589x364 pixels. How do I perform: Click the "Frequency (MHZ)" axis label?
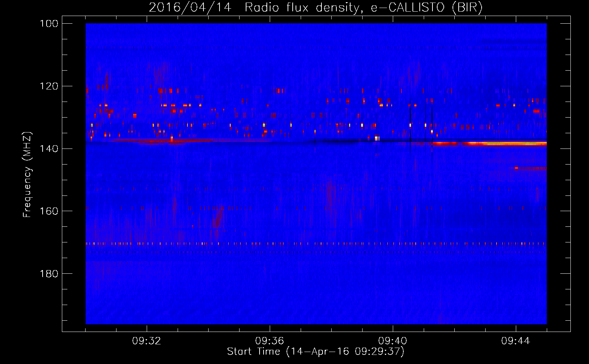click(27, 175)
